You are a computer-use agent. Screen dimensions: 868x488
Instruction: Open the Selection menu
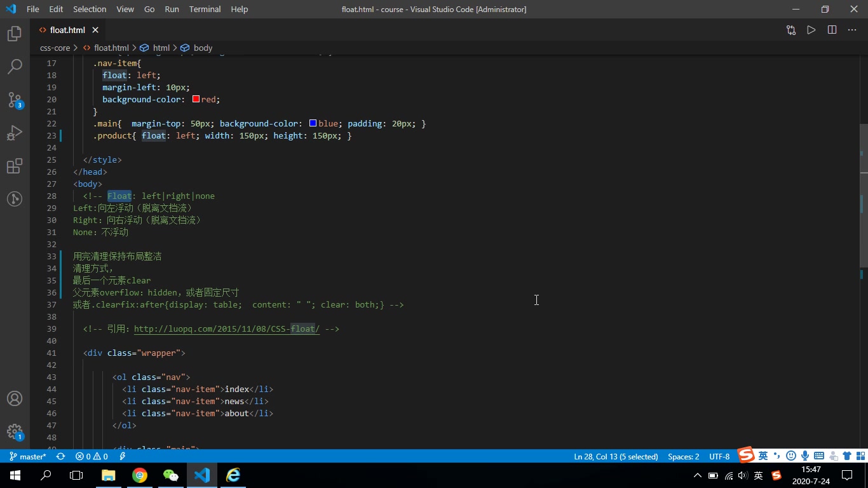click(x=90, y=9)
